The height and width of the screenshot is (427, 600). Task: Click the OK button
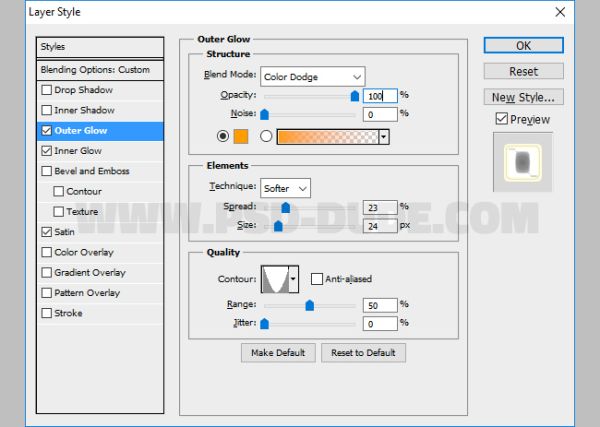523,46
